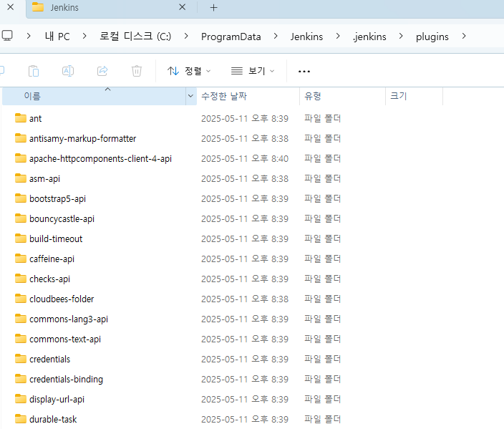This screenshot has height=429, width=504.
Task: Sort by the 크기 column header
Action: pyautogui.click(x=414, y=96)
